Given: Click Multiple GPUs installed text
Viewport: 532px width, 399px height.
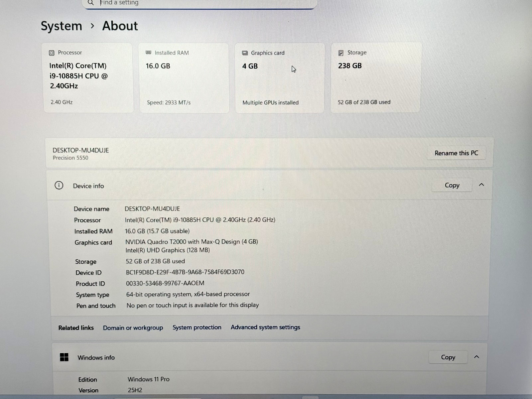Looking at the screenshot, I should point(270,102).
